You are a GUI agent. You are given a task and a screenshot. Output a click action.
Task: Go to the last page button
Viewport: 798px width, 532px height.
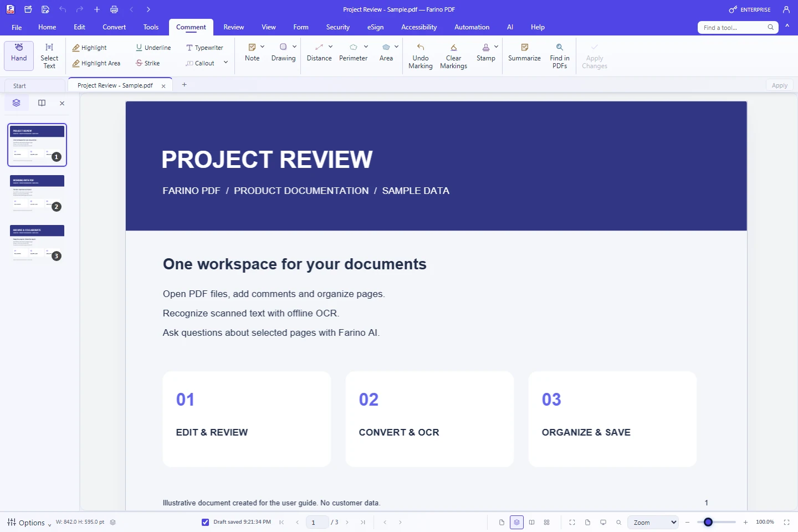(x=363, y=522)
